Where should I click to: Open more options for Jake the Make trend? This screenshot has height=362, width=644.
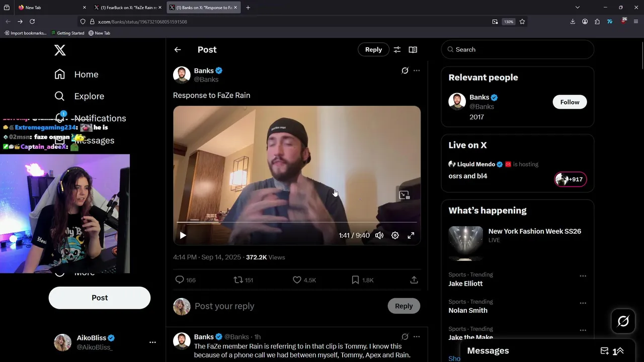point(583,330)
